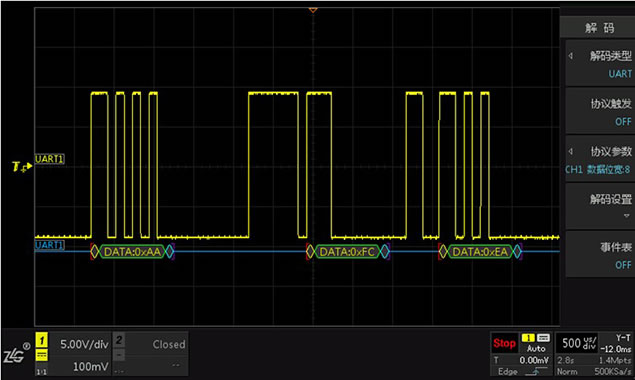Click the blue UART1 decode bus label

click(49, 245)
